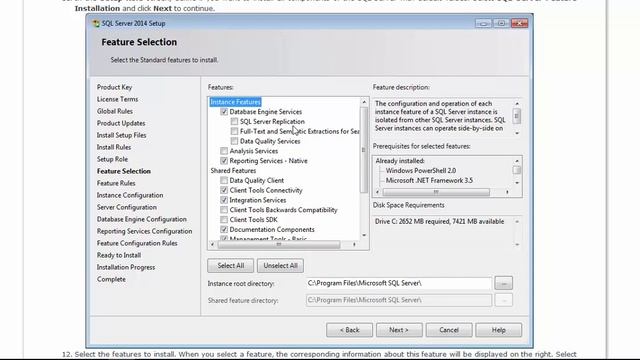Click features list scroll-right arrow
The image size is (640, 360).
coord(354,244)
